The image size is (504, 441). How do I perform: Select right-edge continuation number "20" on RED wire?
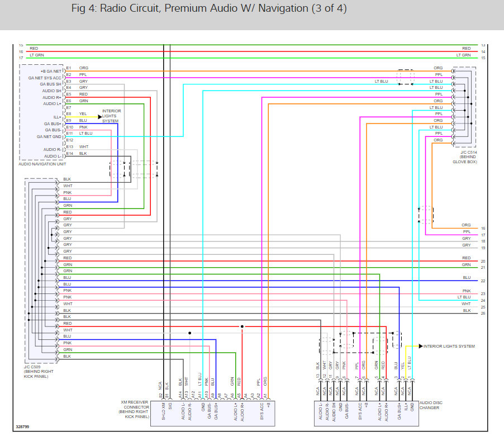point(483,262)
